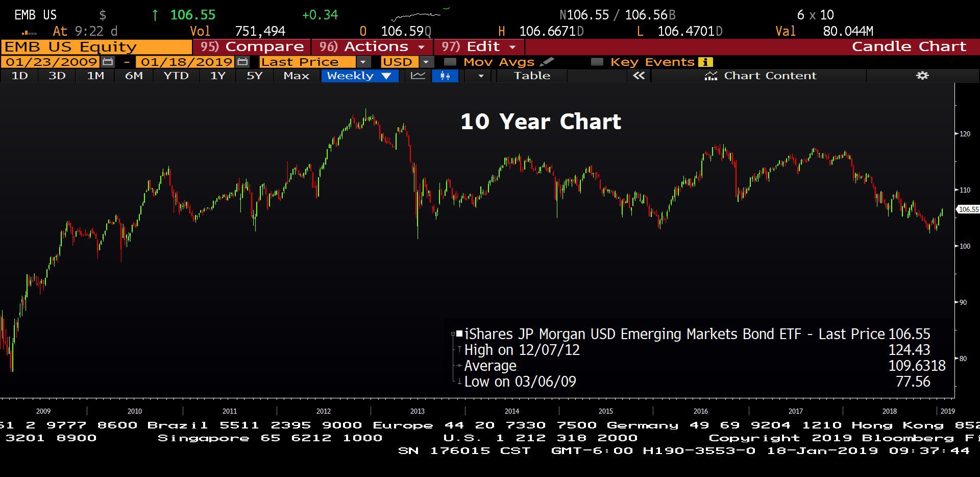The image size is (980, 477).
Task: Select the candle chart type icon
Action: click(x=445, y=76)
